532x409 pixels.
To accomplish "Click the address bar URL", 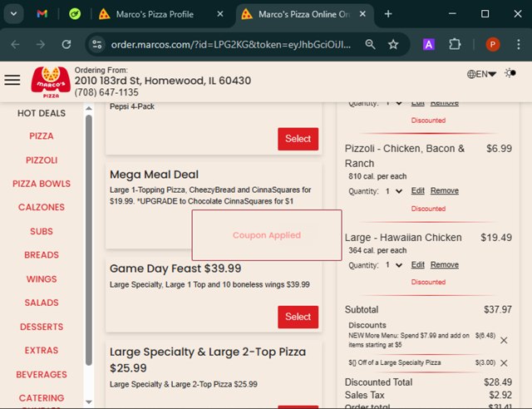I will (x=231, y=44).
